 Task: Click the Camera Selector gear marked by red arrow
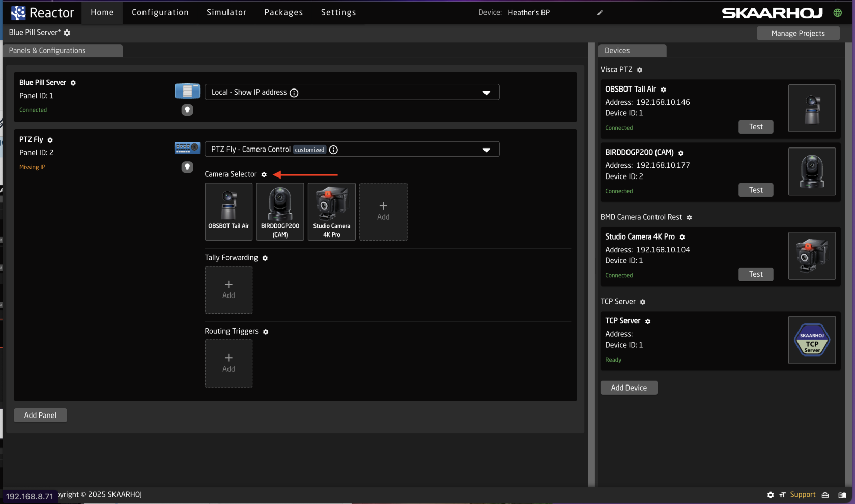click(x=265, y=174)
